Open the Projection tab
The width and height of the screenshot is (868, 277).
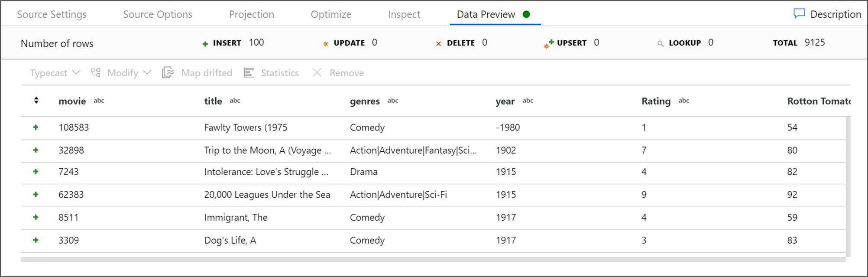(x=251, y=14)
